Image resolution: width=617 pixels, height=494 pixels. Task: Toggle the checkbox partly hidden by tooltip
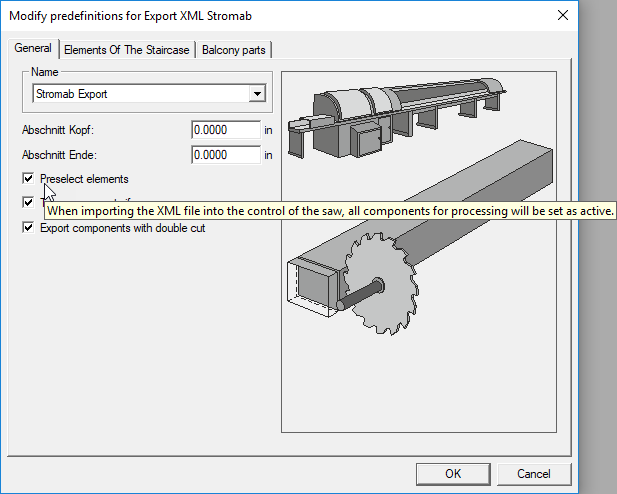click(28, 203)
